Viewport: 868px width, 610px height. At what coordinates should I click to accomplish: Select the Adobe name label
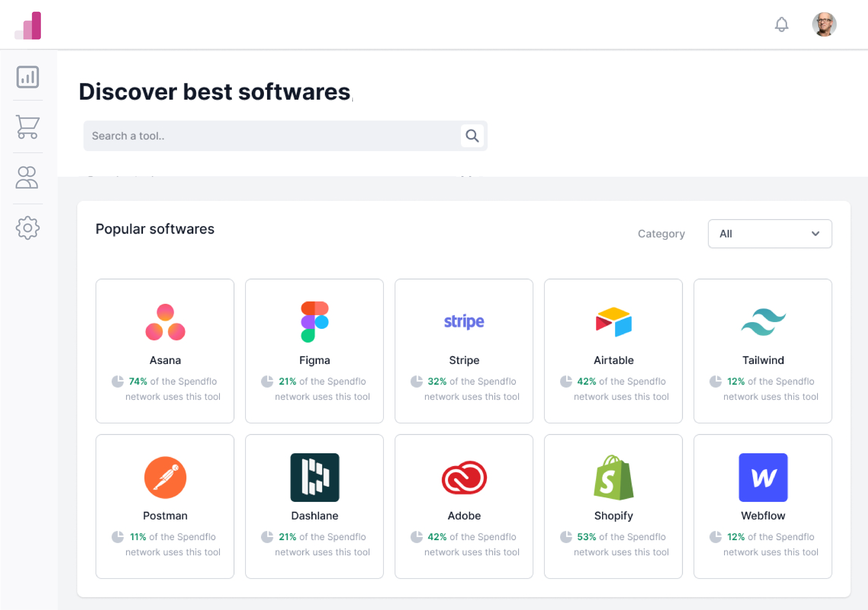(464, 516)
